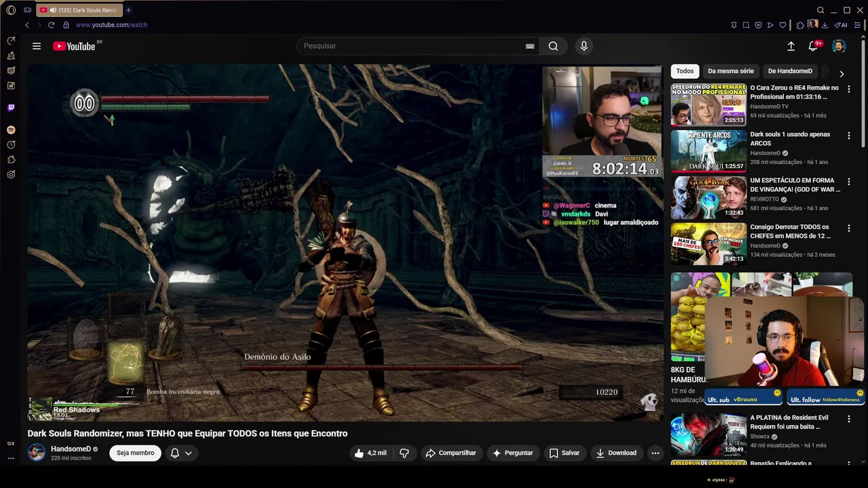
Task: Open the HandsomeD channel name link
Action: 71,449
